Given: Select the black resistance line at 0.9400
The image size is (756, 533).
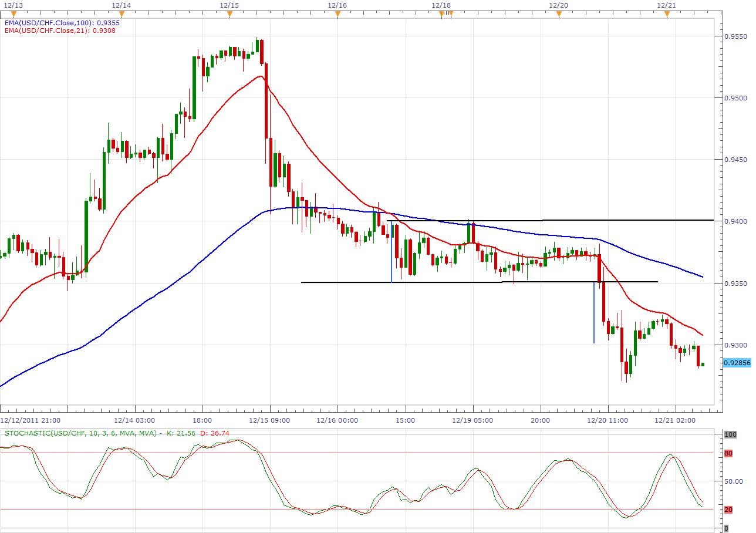Looking at the screenshot, I should [550, 220].
